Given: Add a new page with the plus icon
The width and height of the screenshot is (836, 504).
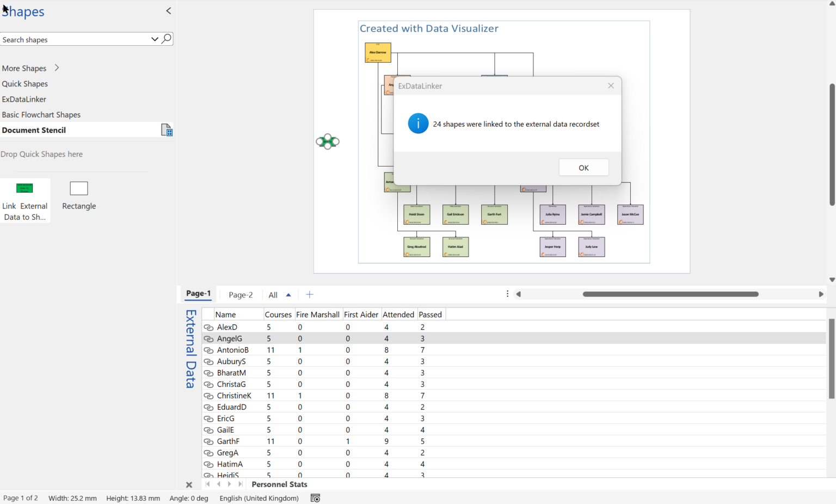Looking at the screenshot, I should coord(309,294).
